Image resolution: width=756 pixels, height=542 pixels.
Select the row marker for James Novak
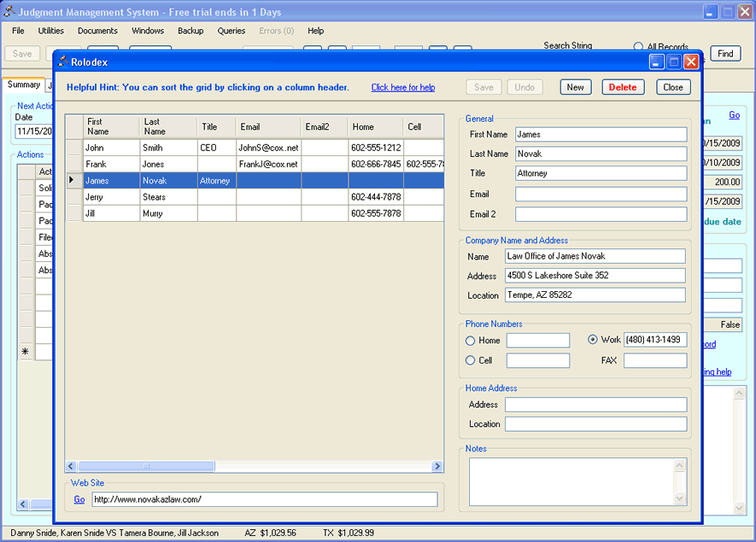[74, 181]
